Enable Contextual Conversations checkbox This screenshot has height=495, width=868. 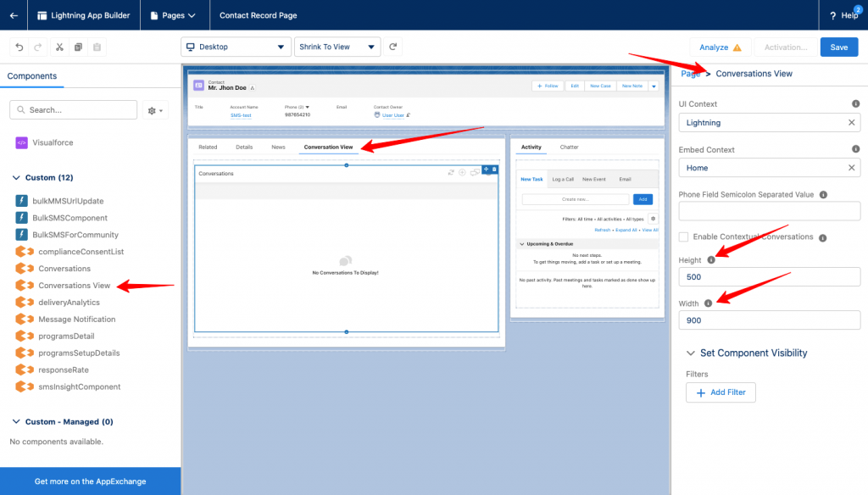pos(684,237)
